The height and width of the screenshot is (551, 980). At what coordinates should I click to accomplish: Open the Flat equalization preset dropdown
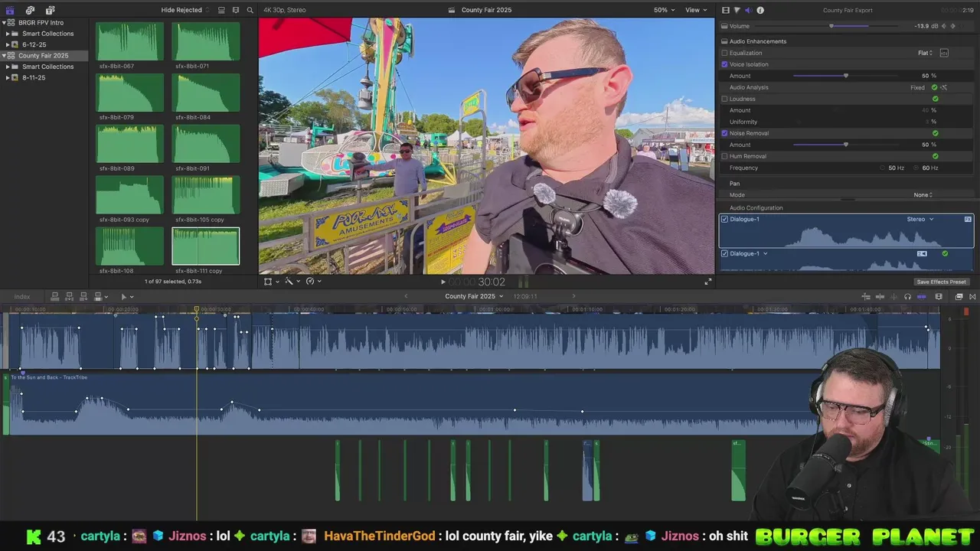926,53
